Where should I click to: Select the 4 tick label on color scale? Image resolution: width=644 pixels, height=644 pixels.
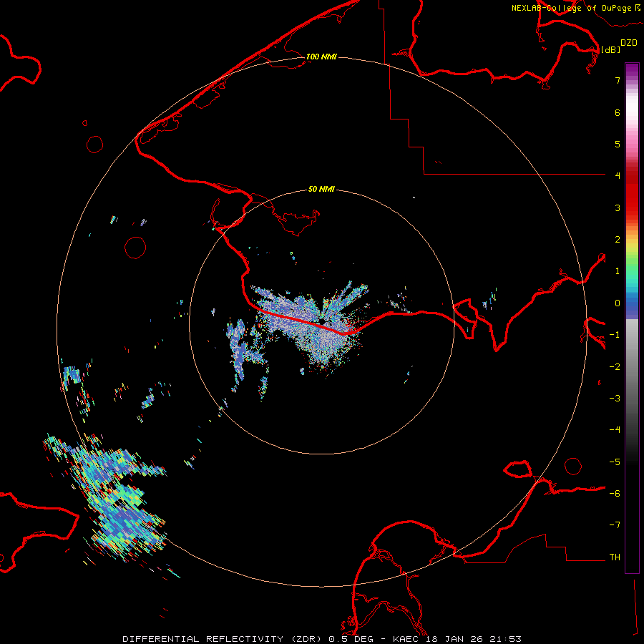pyautogui.click(x=618, y=176)
